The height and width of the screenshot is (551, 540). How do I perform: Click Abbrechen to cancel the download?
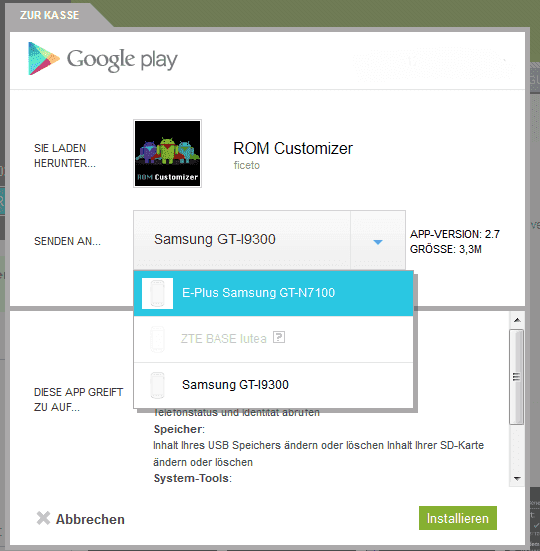(90, 519)
